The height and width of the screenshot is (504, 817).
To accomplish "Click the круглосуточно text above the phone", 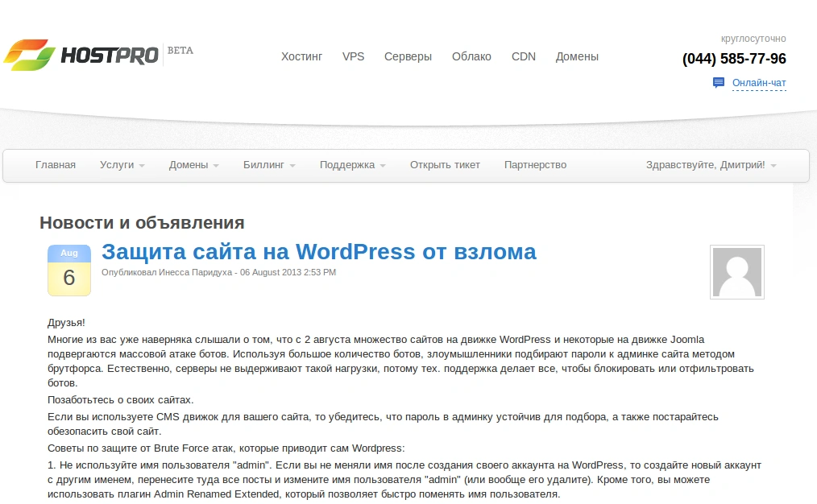I will pos(753,39).
